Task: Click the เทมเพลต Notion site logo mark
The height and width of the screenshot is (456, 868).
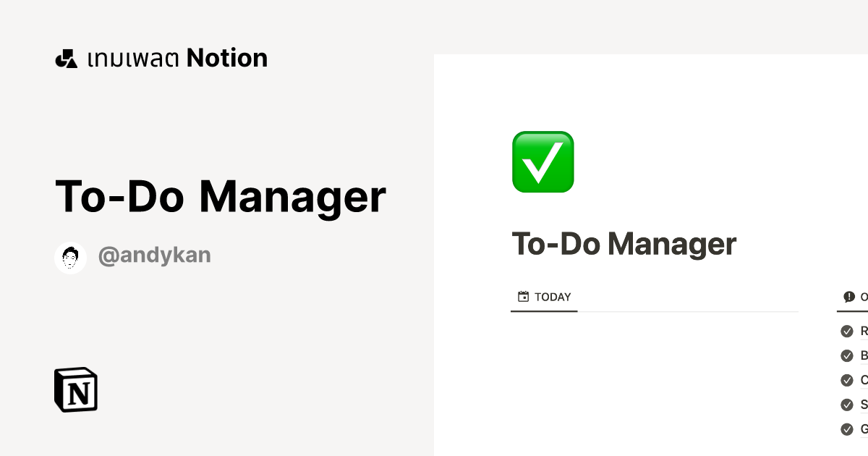Action: (66, 58)
